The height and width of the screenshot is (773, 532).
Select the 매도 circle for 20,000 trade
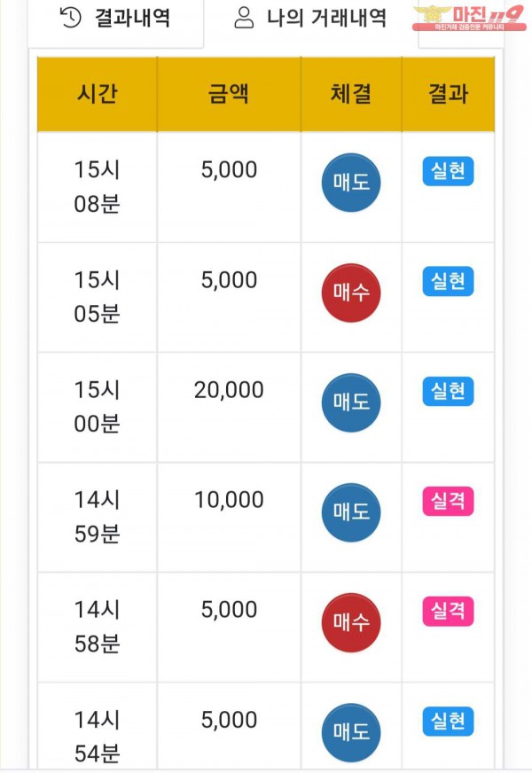point(350,402)
